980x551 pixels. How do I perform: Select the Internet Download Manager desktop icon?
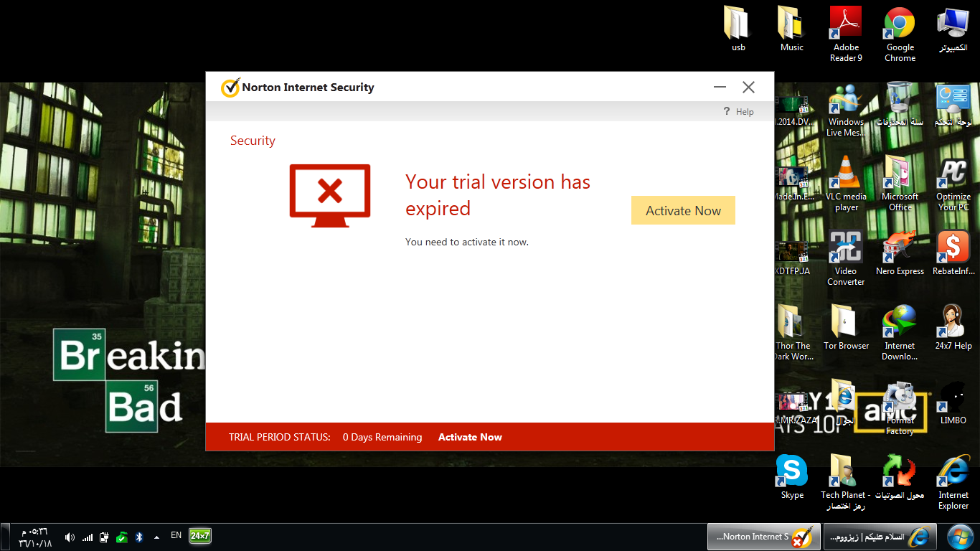pyautogui.click(x=900, y=334)
